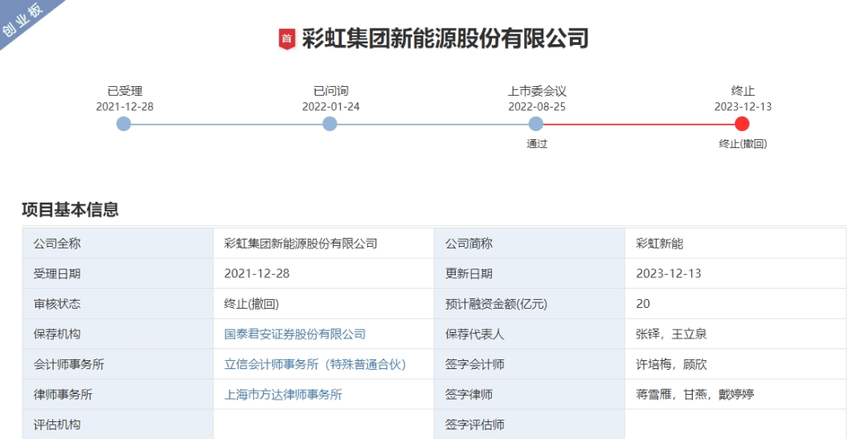Click the 会计师事务所 label cell
868x439 pixels.
tap(118, 364)
